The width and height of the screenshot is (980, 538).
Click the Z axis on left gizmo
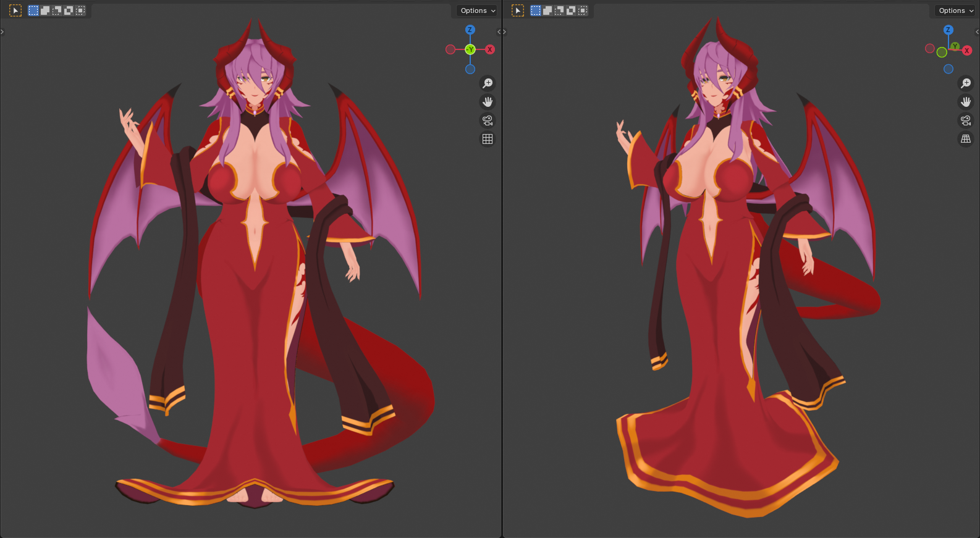click(x=470, y=30)
